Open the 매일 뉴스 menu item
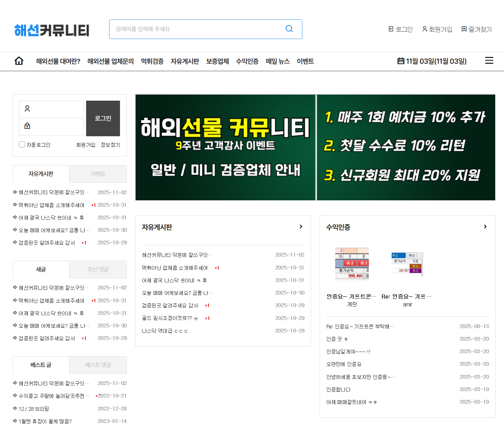504x426 pixels. 278,61
